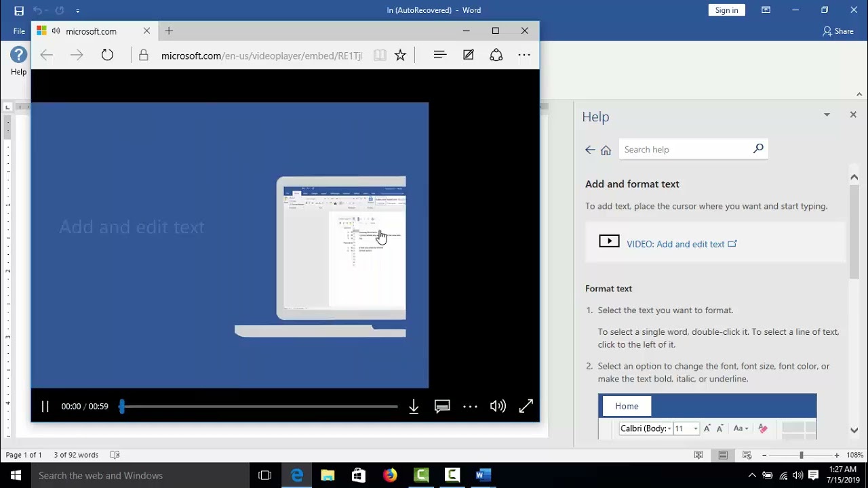868x488 pixels.
Task: Open Customize Quick Access Toolbar dropdown
Action: pyautogui.click(x=78, y=11)
